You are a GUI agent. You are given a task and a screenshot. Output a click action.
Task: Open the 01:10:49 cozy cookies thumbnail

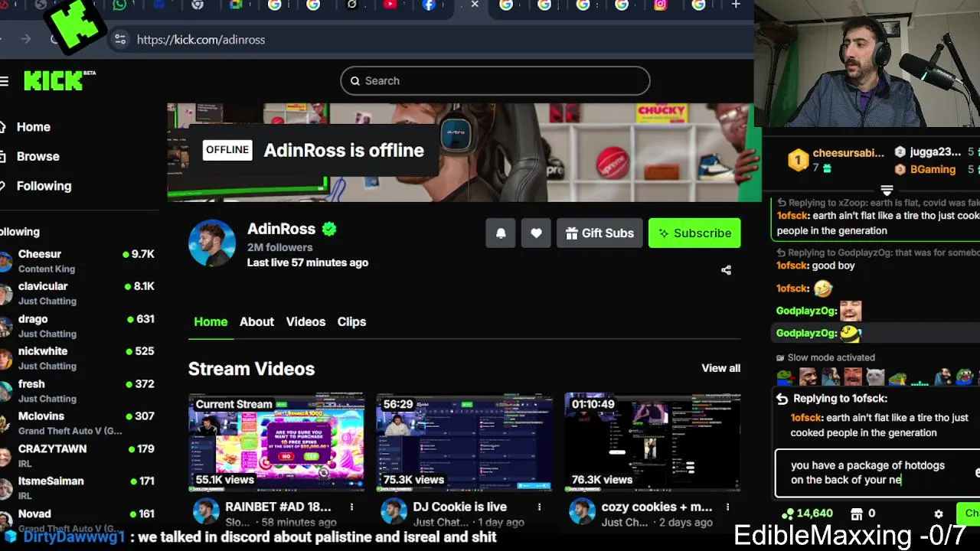coord(652,442)
